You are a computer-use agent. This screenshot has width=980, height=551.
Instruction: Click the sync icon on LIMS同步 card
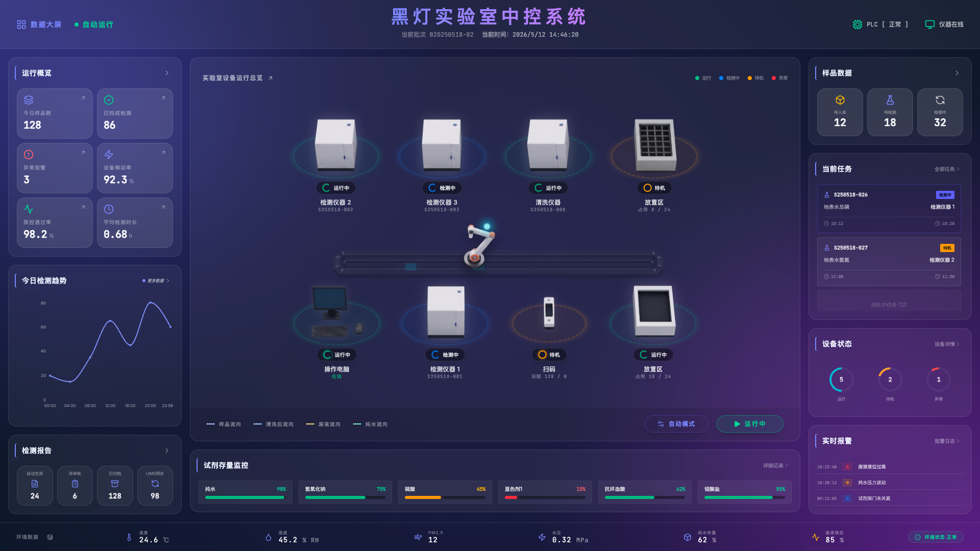(x=155, y=484)
